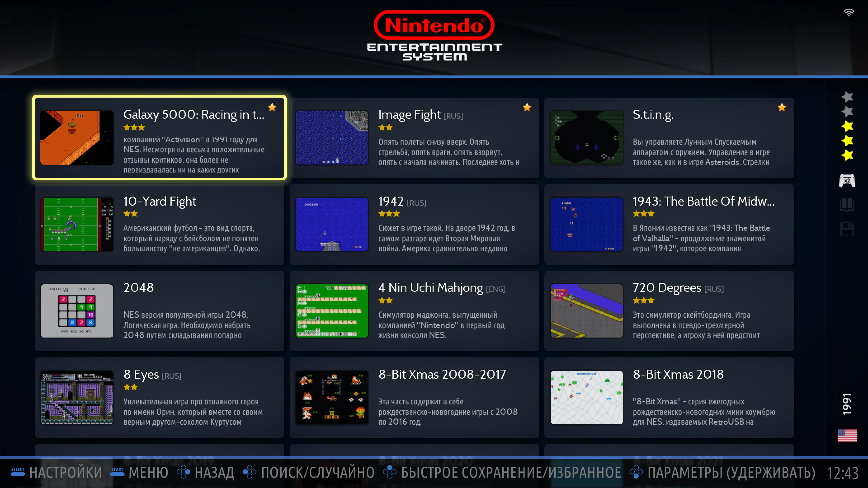The height and width of the screenshot is (488, 868).
Task: Click the 2048 description text
Action: pyautogui.click(x=187, y=325)
